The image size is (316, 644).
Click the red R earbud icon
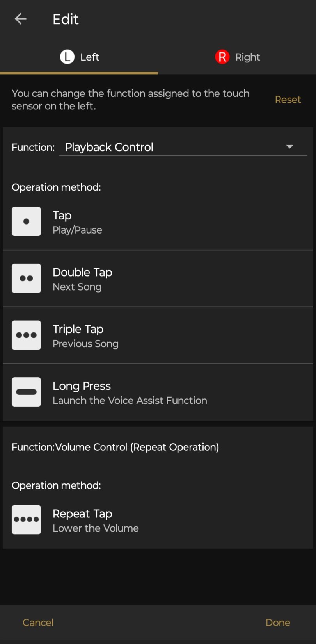click(x=222, y=57)
